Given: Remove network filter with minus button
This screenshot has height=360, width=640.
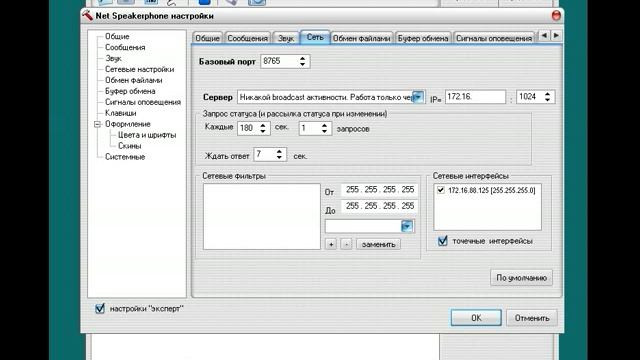Looking at the screenshot, I should tap(346, 244).
